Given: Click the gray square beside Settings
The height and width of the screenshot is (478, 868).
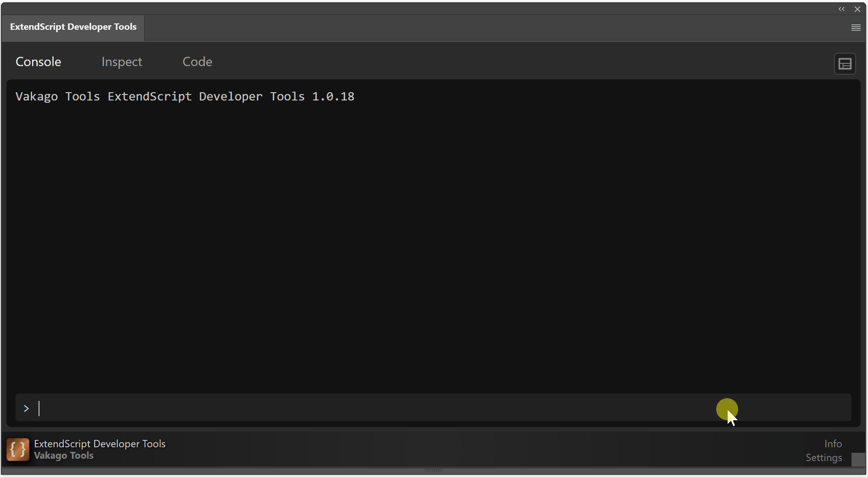Looking at the screenshot, I should (x=858, y=460).
